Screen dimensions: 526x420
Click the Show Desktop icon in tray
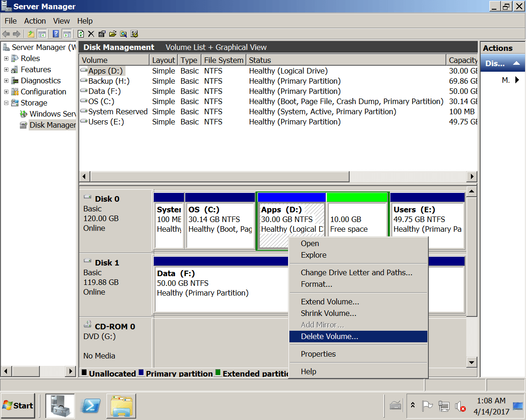[518, 406]
